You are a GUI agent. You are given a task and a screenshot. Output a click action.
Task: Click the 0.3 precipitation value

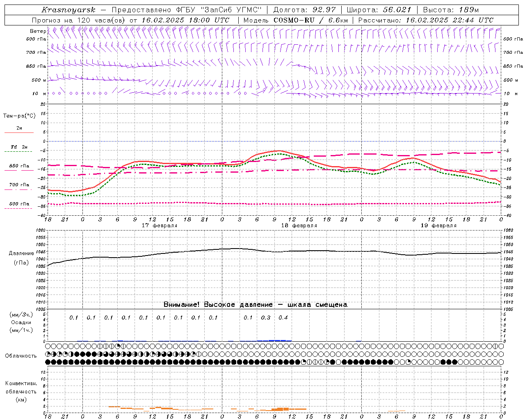pyautogui.click(x=266, y=317)
